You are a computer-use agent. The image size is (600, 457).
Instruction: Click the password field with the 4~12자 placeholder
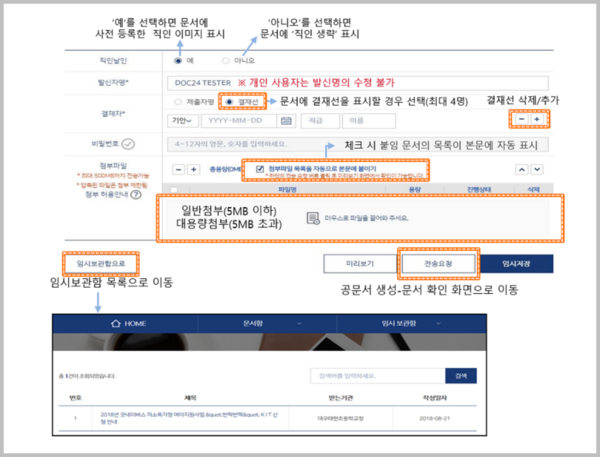(x=357, y=144)
